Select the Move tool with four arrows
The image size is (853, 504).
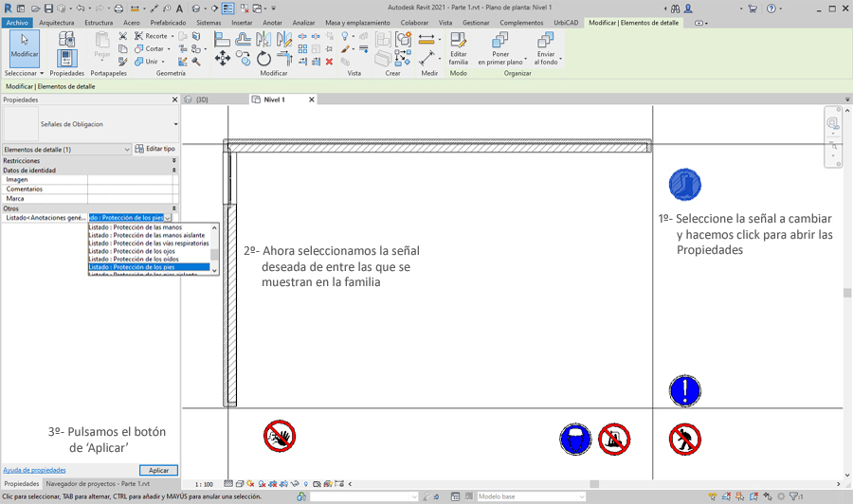click(x=223, y=60)
